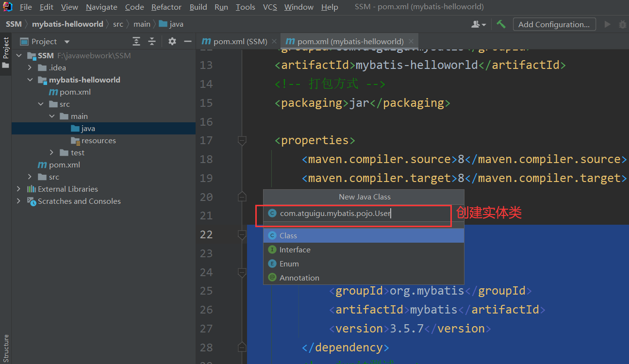Image resolution: width=629 pixels, height=364 pixels.
Task: Select the .idea folder item
Action: [52, 67]
